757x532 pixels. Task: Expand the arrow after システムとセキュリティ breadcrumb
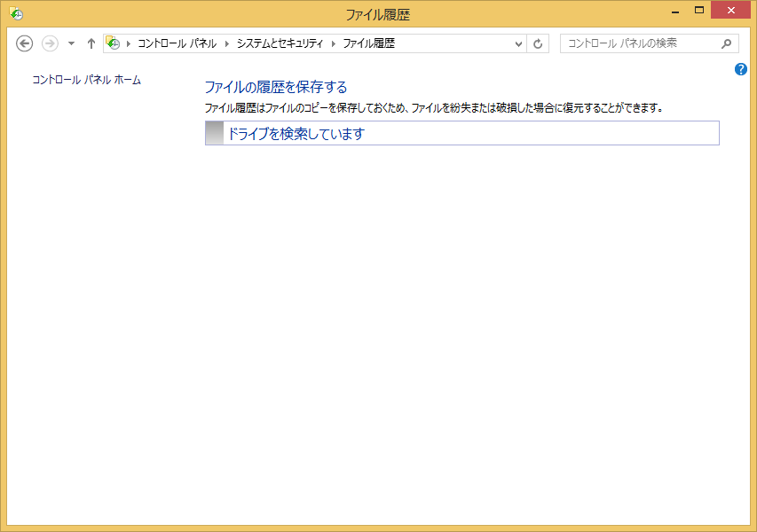coord(333,44)
